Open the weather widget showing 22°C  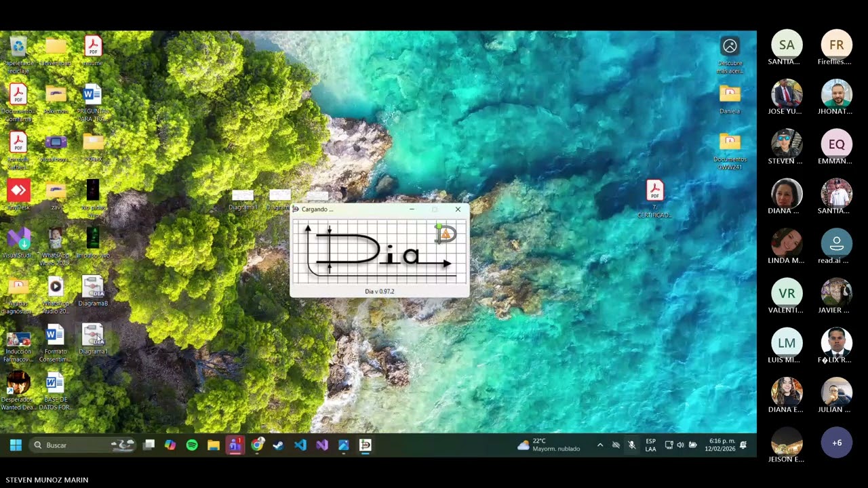tap(549, 445)
